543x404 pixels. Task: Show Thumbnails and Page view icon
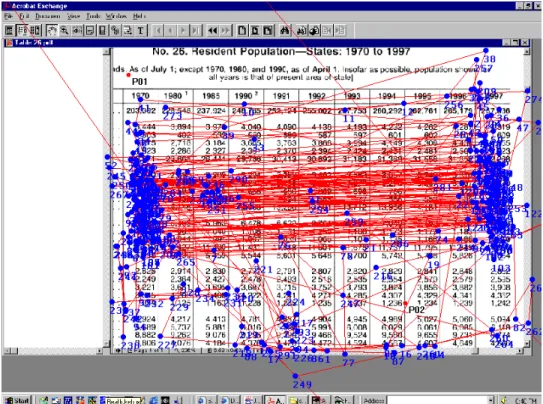[x=35, y=30]
